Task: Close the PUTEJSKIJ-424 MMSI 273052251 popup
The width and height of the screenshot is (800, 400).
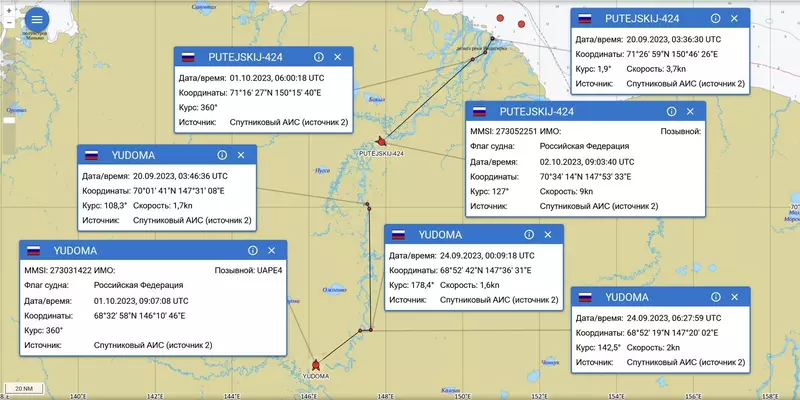Action: coord(690,111)
